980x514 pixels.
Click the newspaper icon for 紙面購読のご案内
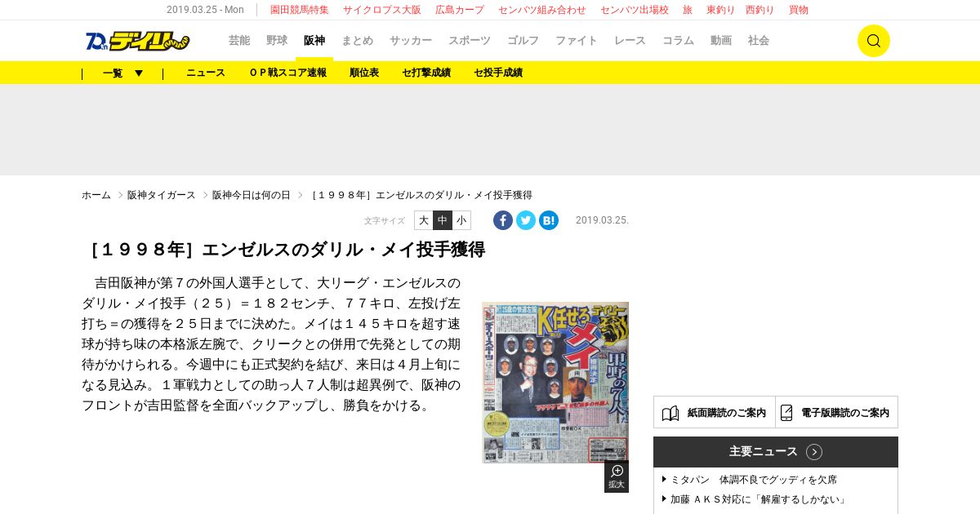coord(670,413)
